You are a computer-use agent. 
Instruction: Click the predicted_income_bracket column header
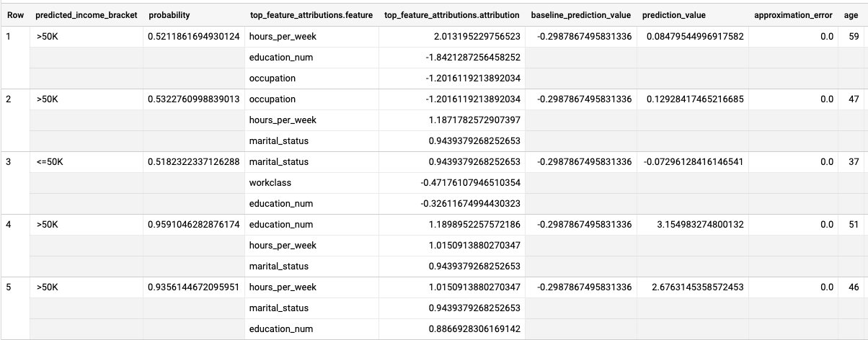[86, 15]
